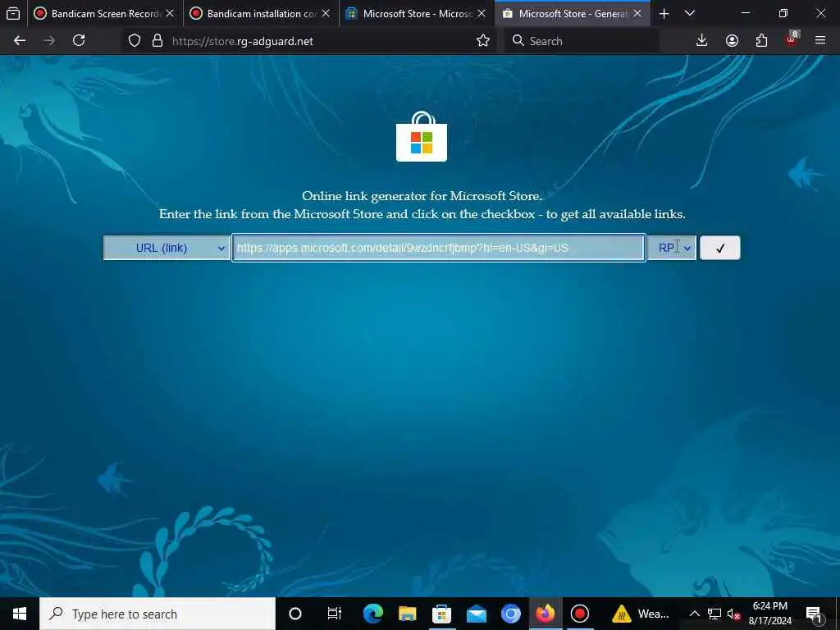Screen dimensions: 840x630
Task: Go back to the previous page
Action: 20,41
